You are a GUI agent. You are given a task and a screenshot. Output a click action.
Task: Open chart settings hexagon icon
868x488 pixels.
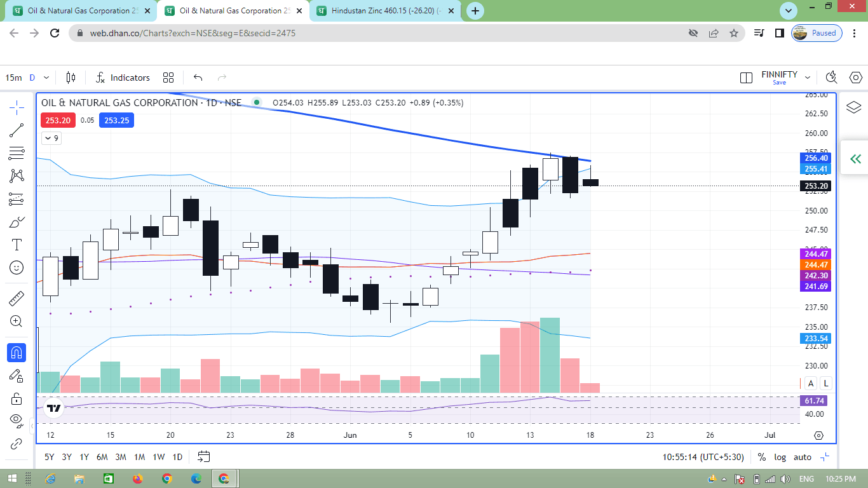click(856, 78)
